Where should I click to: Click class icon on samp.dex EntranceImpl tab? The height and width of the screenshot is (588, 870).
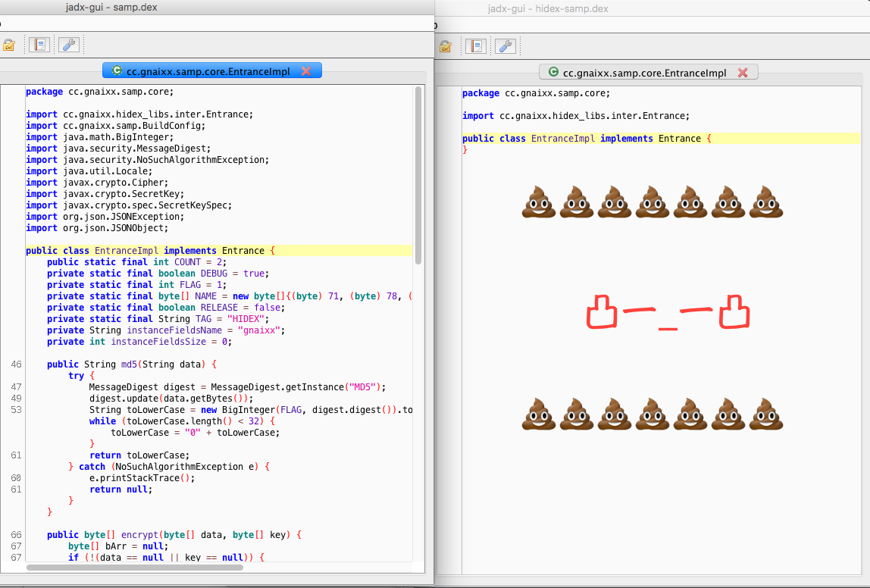(117, 70)
